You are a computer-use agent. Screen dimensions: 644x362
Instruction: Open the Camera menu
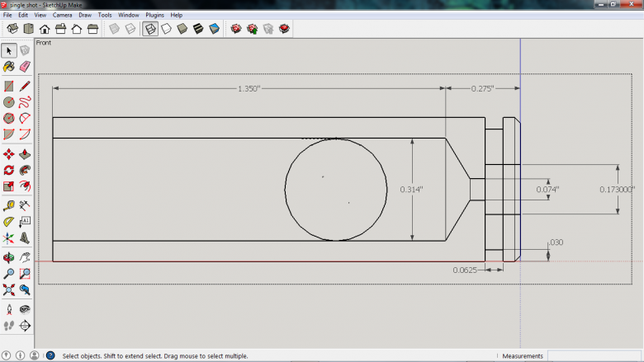62,15
